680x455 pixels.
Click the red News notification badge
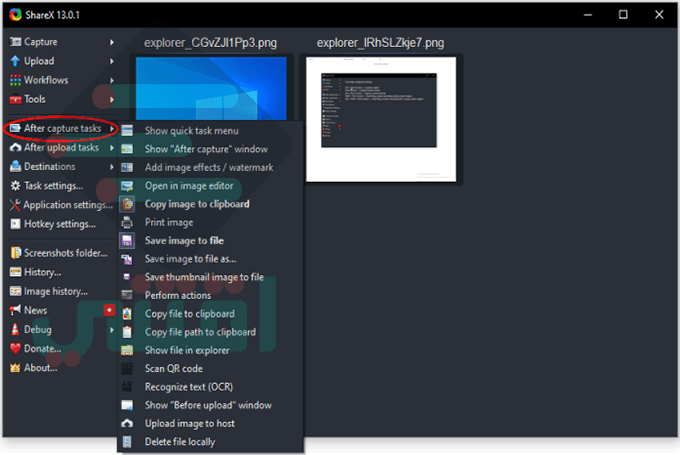pyautogui.click(x=109, y=310)
